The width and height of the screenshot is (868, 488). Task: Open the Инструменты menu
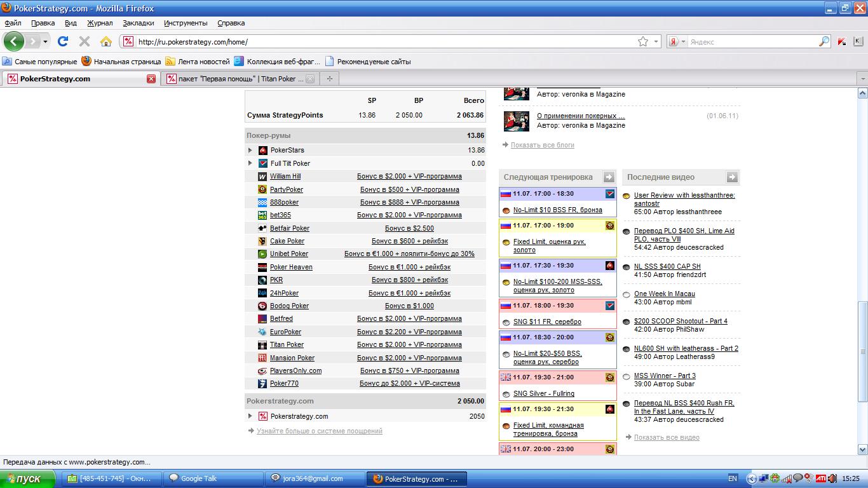[x=186, y=23]
